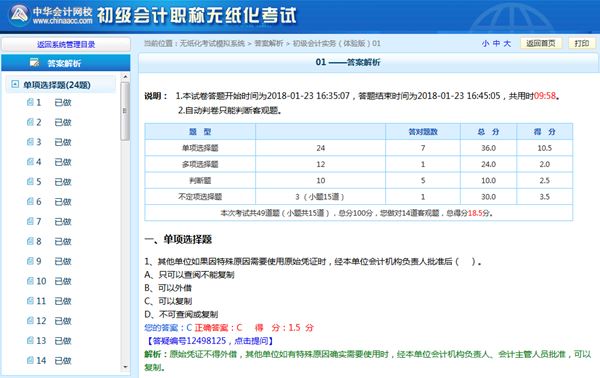The width and height of the screenshot is (600, 378).
Task: Click the document icon beside question 14
Action: 30,360
